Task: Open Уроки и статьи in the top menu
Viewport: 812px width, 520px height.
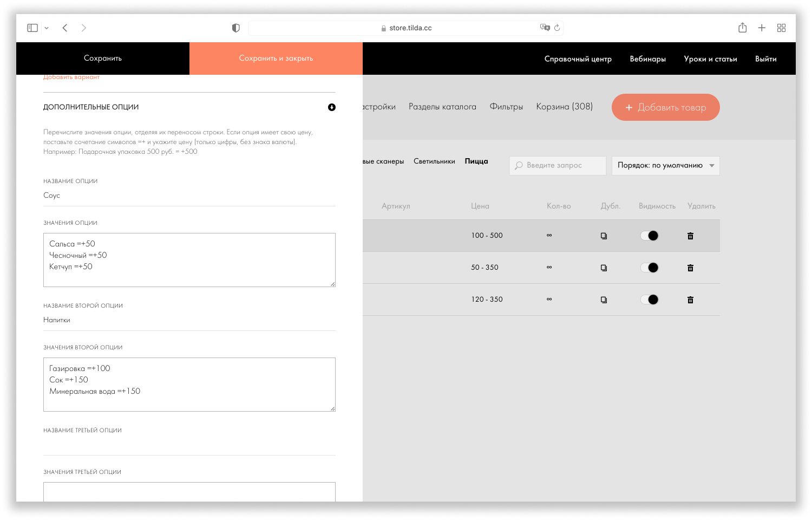Action: click(x=711, y=59)
